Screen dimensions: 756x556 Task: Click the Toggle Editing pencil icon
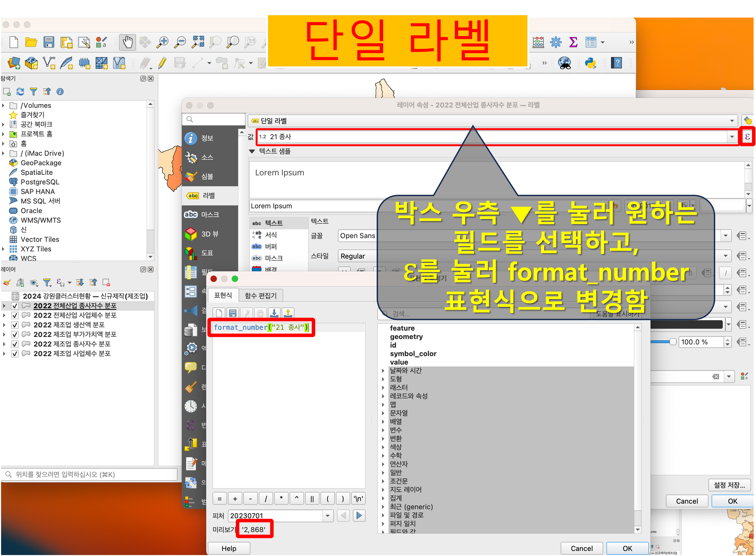point(162,63)
